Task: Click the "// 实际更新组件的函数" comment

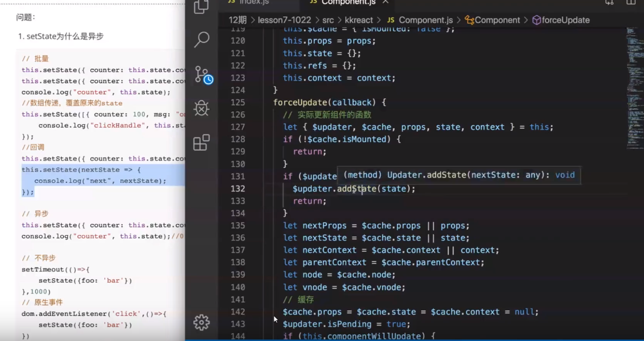Action: point(327,115)
